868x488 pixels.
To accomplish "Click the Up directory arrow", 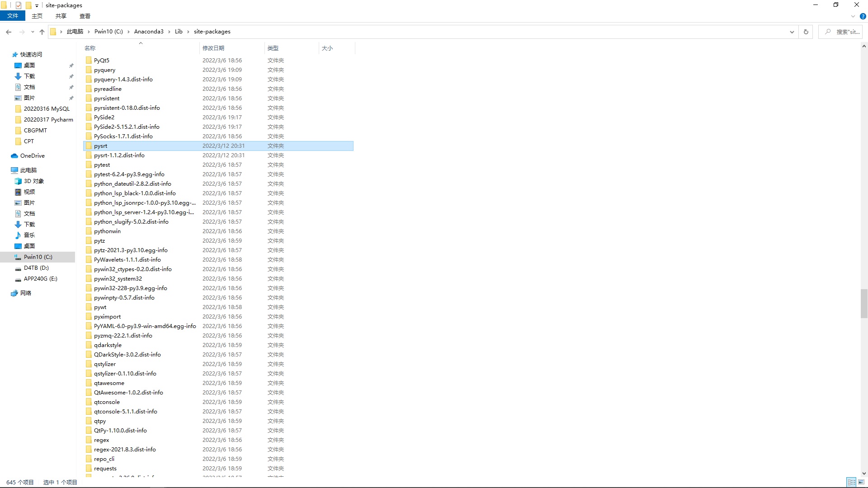I will coord(42,32).
